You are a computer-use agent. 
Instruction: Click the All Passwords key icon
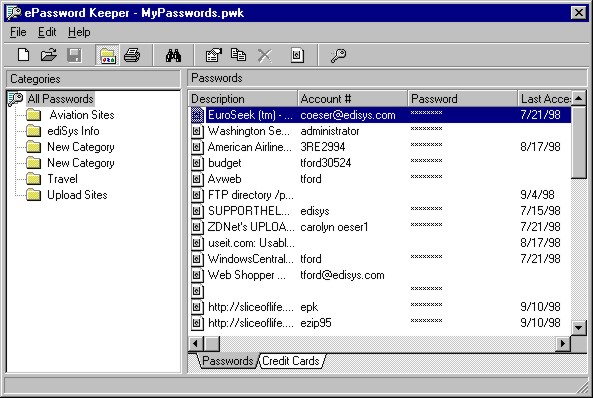coord(16,99)
